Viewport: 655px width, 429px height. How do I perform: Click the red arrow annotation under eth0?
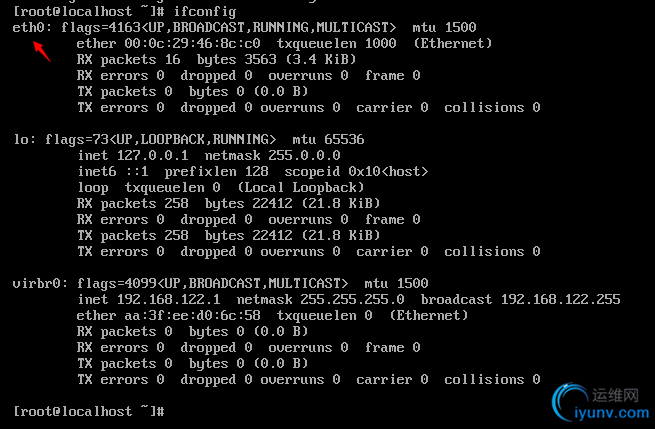42,52
